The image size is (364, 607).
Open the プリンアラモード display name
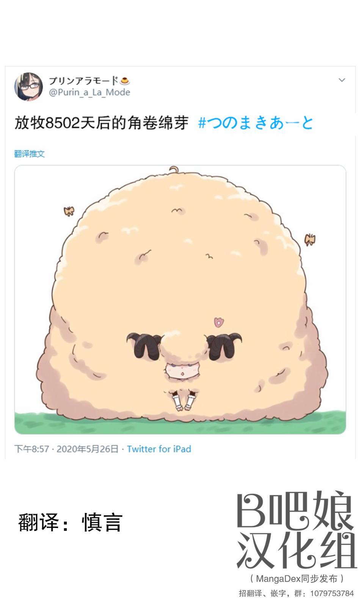(83, 81)
